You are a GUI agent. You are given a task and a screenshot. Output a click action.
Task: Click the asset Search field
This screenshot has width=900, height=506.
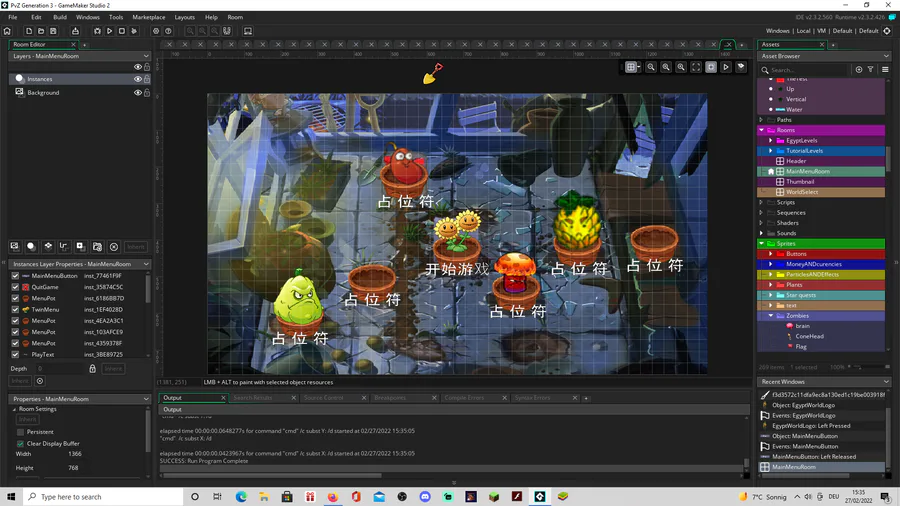click(x=806, y=70)
